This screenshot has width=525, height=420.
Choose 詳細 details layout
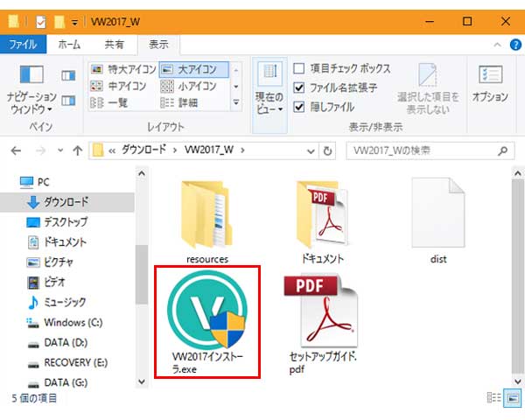(179, 102)
